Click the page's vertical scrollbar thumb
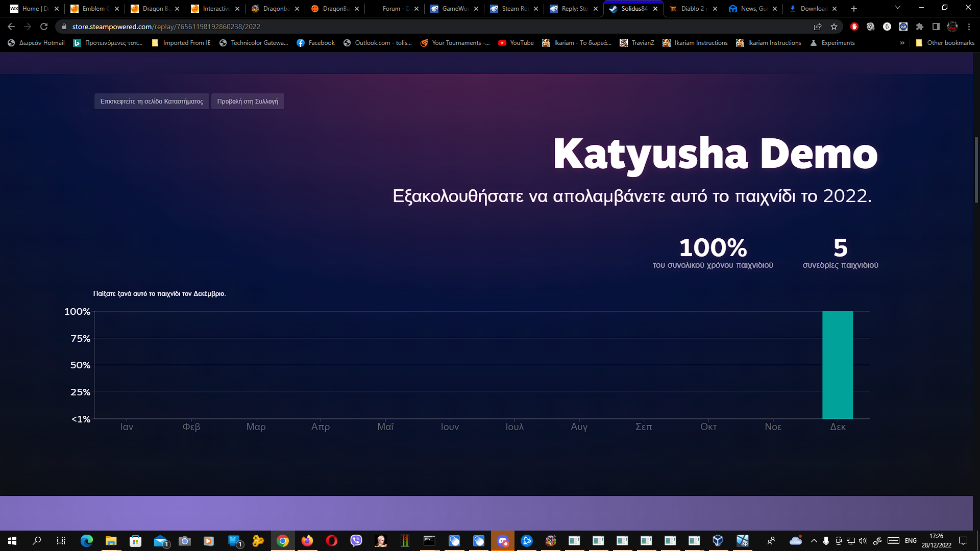Image resolution: width=980 pixels, height=551 pixels. 976,170
